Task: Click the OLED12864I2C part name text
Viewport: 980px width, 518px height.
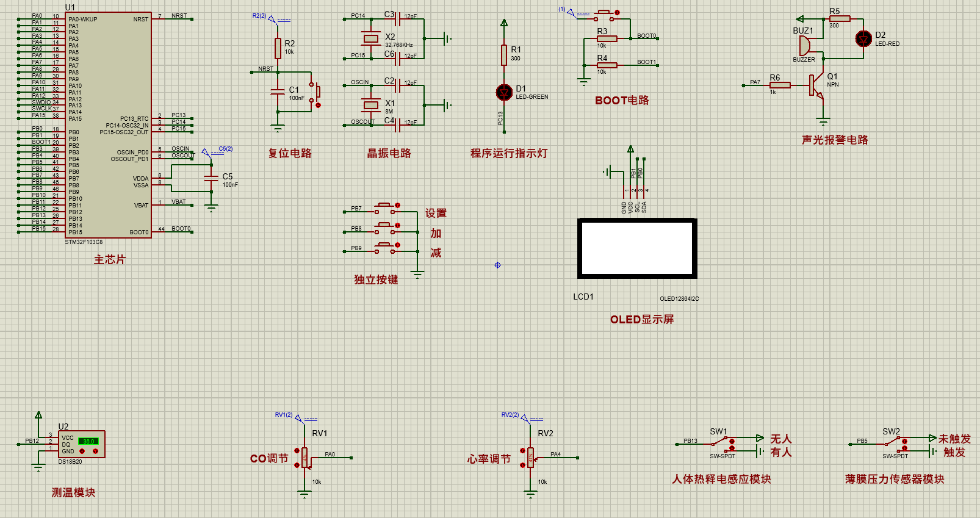Action: (x=679, y=299)
